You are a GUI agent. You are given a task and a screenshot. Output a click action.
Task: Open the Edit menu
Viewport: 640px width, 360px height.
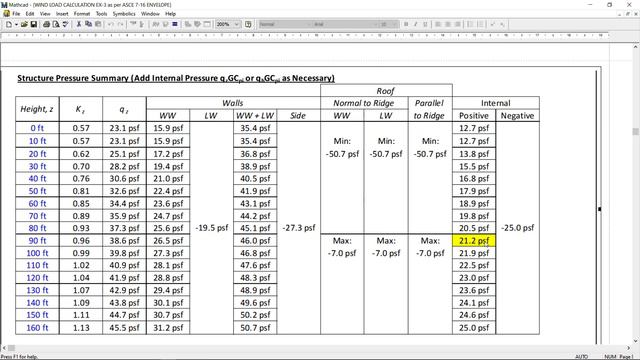click(x=30, y=13)
